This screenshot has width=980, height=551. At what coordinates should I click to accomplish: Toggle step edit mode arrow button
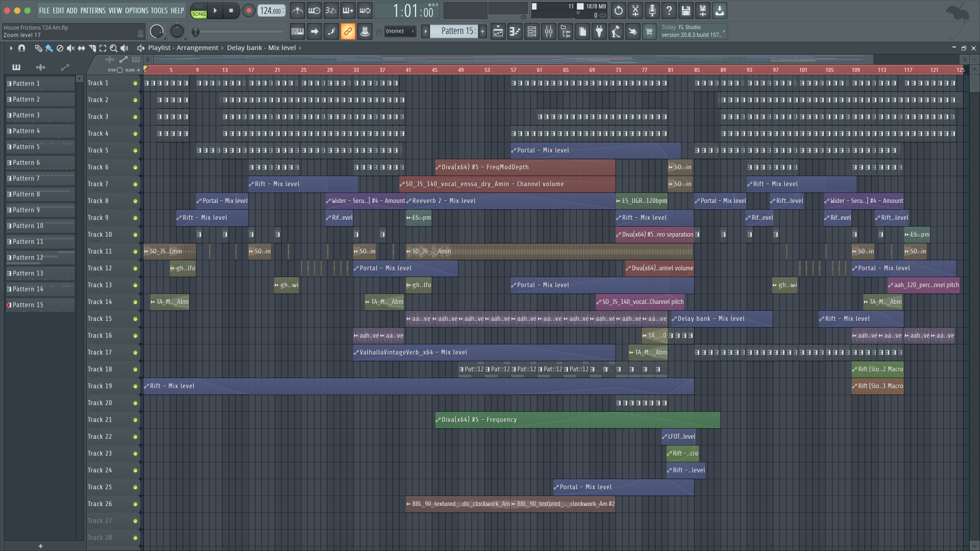pyautogui.click(x=314, y=31)
